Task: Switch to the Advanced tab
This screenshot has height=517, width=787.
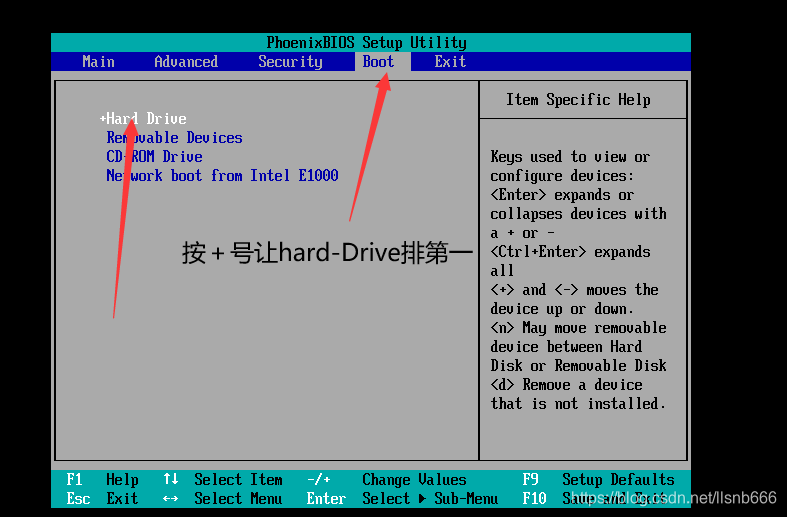Action: point(186,62)
